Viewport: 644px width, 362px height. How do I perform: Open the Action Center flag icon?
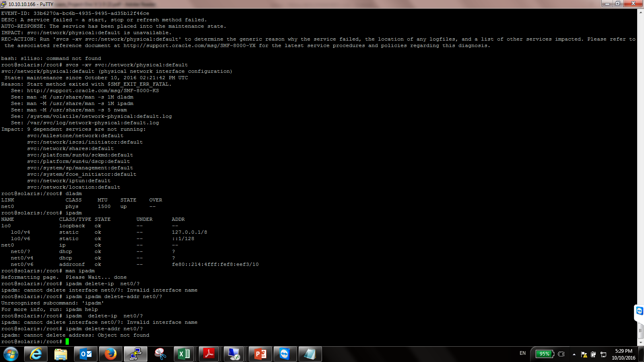[x=584, y=354]
